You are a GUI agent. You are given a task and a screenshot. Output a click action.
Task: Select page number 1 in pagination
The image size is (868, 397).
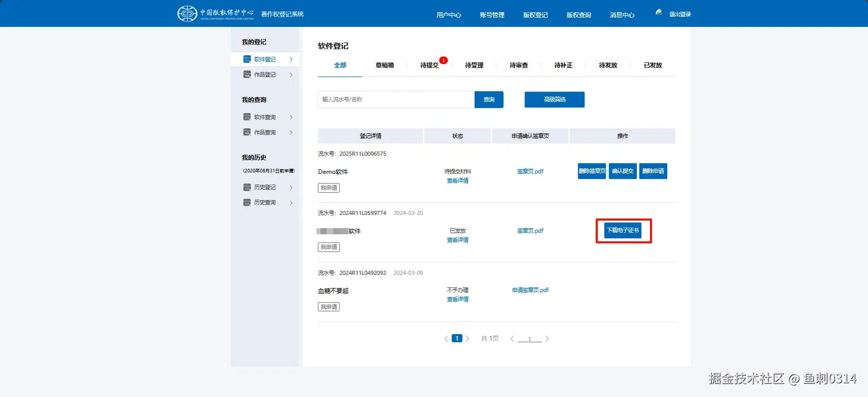click(x=457, y=338)
